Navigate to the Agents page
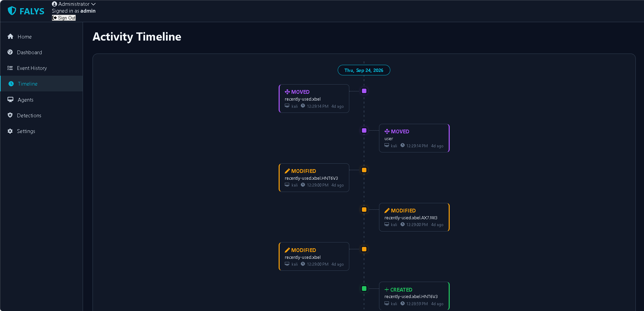The height and width of the screenshot is (311, 644). pos(41,100)
